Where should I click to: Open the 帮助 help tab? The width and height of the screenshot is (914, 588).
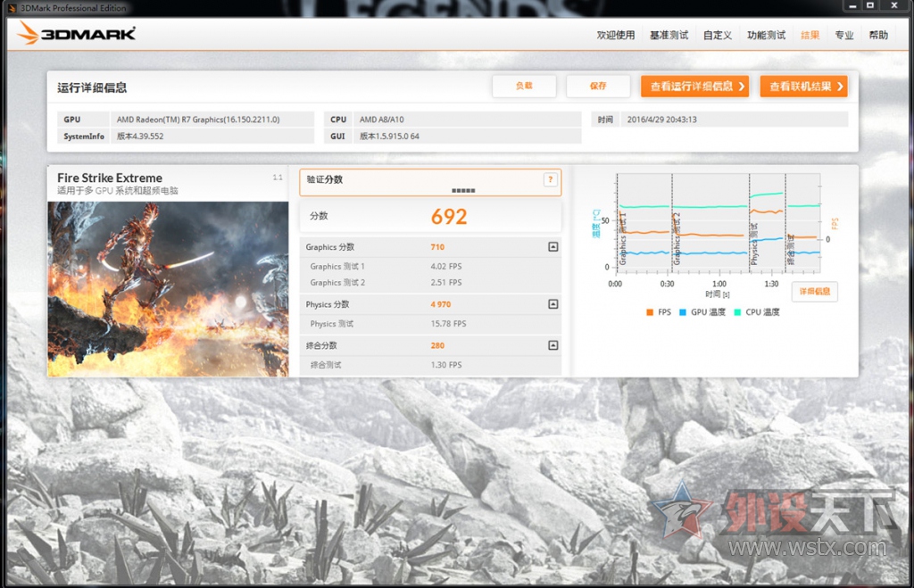point(878,35)
